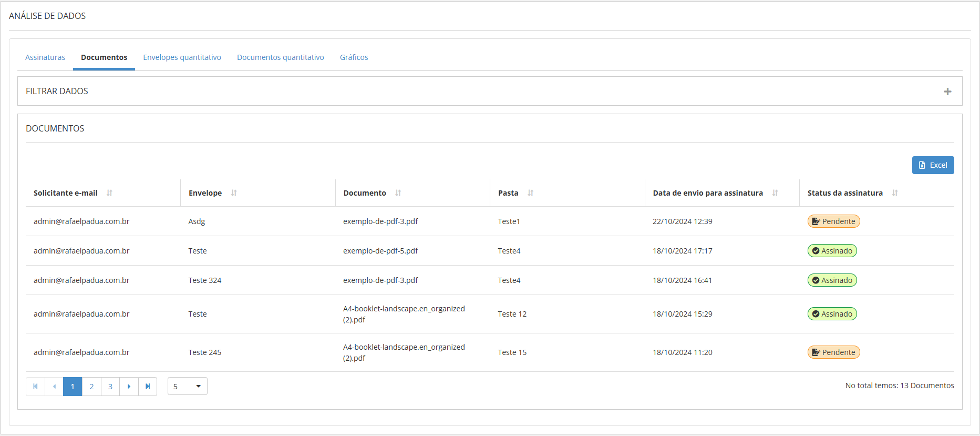Switch to the Assinaturas tab
The width and height of the screenshot is (980, 436).
[45, 57]
